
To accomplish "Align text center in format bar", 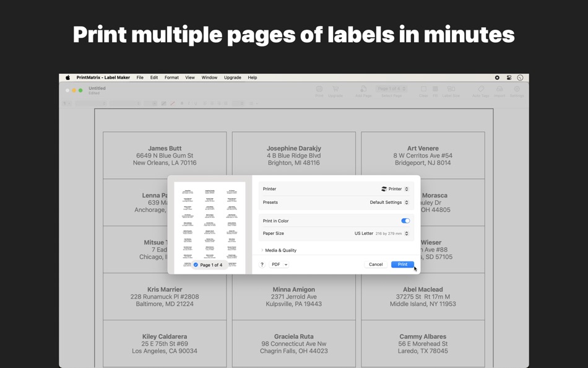I will coord(212,103).
